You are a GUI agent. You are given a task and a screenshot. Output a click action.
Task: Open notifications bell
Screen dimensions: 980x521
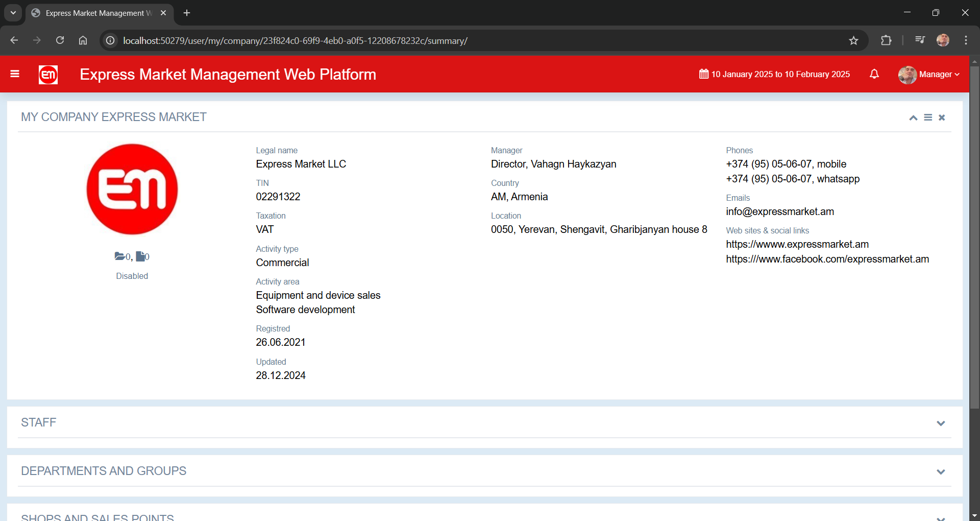874,74
